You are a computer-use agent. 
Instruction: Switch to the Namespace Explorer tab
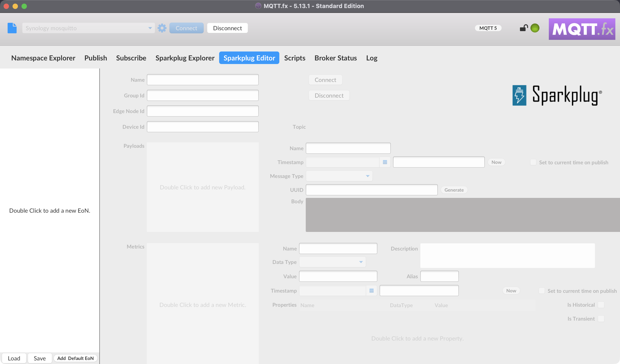point(43,58)
